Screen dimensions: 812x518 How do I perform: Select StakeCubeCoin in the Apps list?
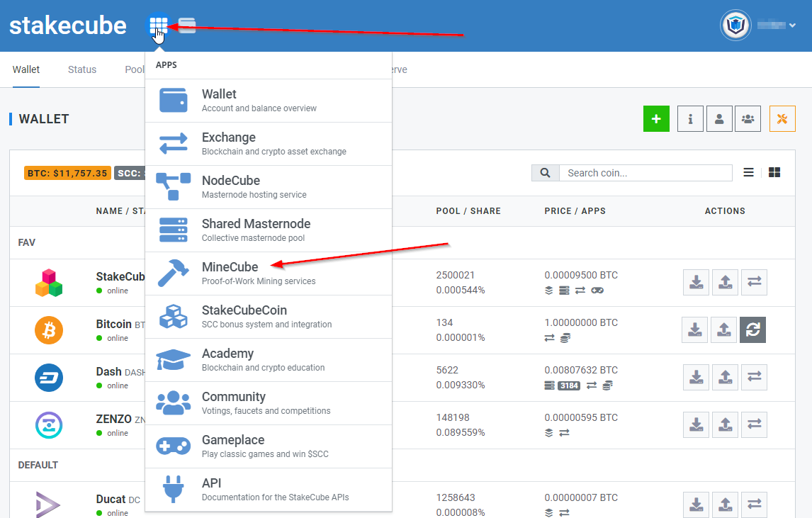coord(269,317)
